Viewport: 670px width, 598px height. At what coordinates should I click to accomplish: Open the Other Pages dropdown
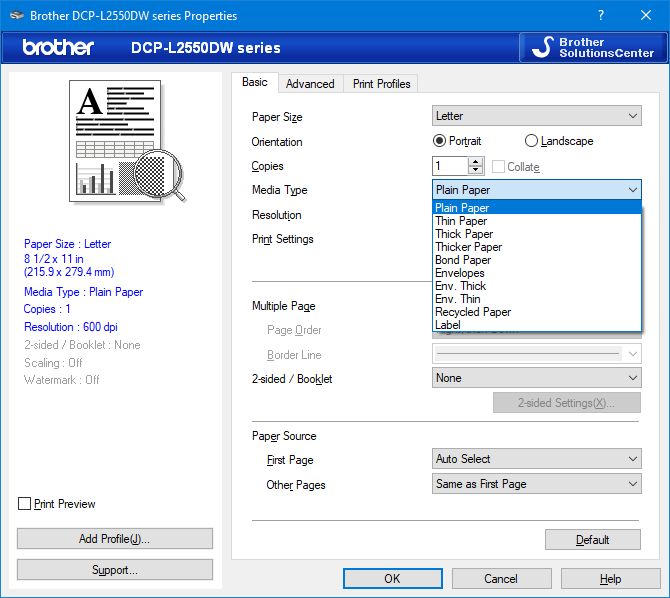(537, 483)
